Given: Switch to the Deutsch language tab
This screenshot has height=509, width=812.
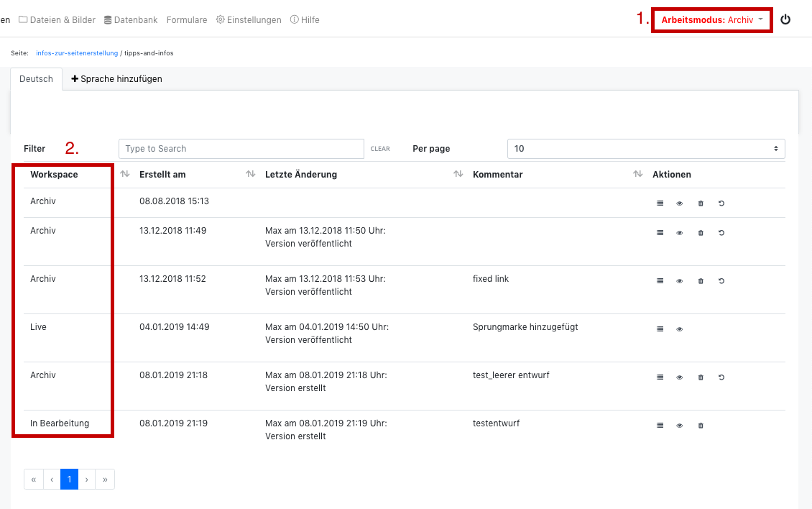Looking at the screenshot, I should click(x=36, y=79).
